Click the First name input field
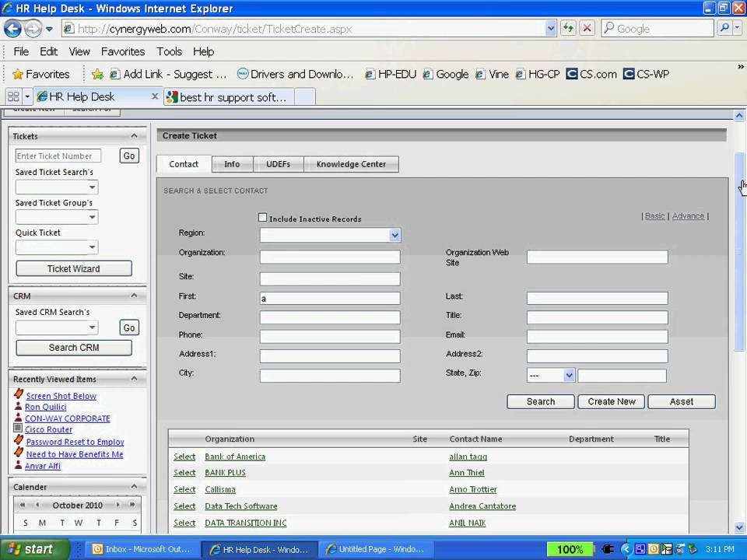Image resolution: width=747 pixels, height=560 pixels. click(x=330, y=298)
